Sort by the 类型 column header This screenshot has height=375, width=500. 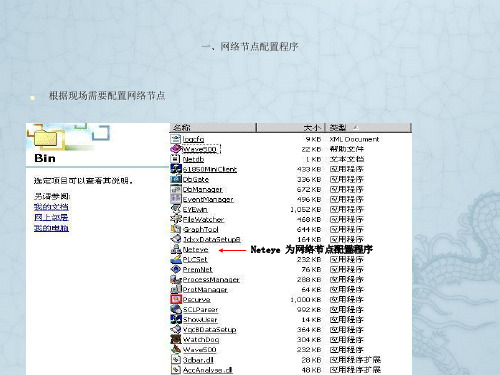pyautogui.click(x=368, y=128)
